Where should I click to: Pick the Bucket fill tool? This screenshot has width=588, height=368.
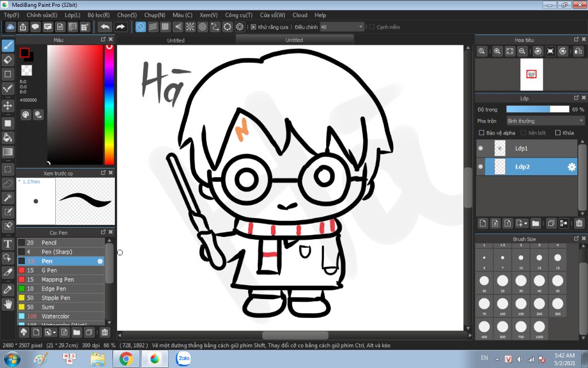point(7,137)
